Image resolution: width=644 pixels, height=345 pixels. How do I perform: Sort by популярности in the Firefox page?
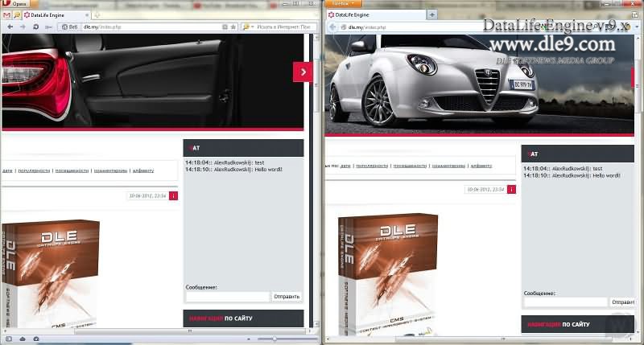372,166
